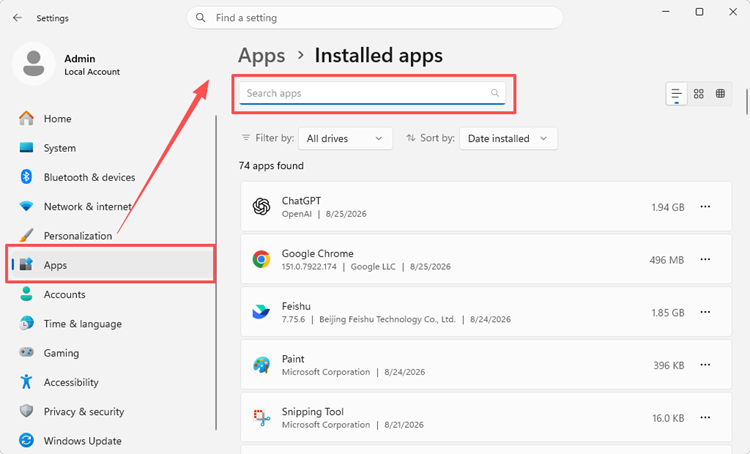Open more options for Paint
This screenshot has width=750, height=454.
click(x=705, y=365)
